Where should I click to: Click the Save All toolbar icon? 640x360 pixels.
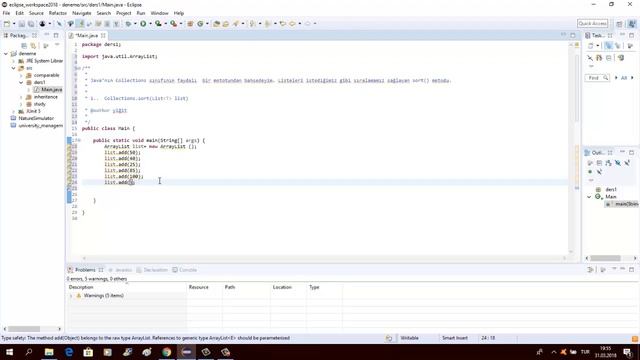31,24
